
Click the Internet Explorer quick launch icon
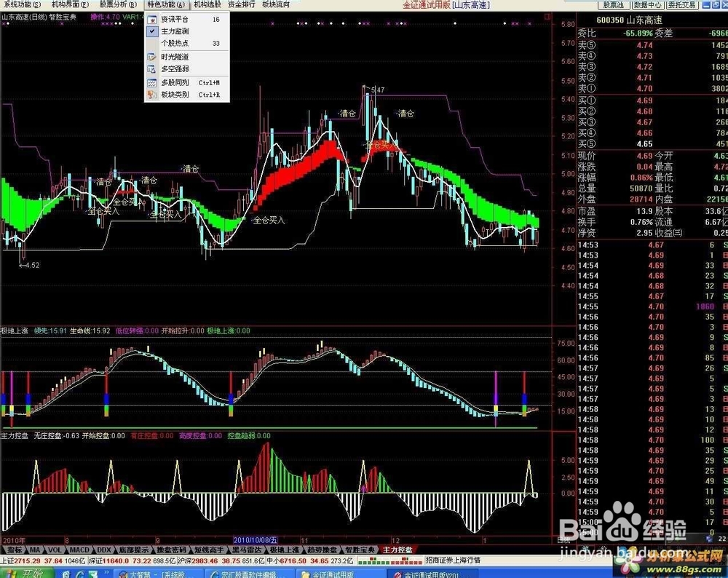80,574
